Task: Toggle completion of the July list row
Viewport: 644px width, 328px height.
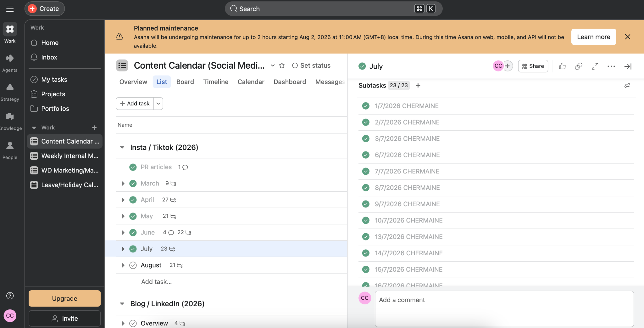Action: (x=133, y=249)
